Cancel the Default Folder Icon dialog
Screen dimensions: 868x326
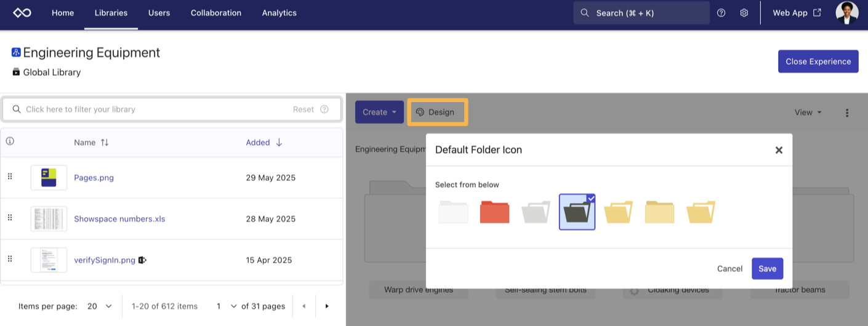pyautogui.click(x=729, y=269)
